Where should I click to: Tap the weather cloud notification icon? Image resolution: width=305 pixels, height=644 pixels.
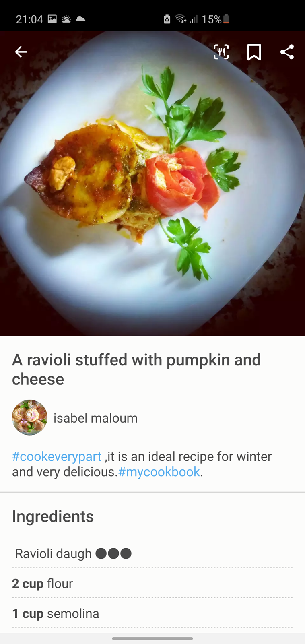click(80, 19)
